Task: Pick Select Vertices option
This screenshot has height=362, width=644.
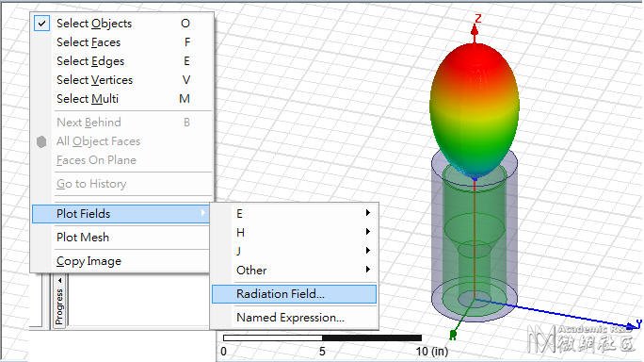Action: pos(122,80)
